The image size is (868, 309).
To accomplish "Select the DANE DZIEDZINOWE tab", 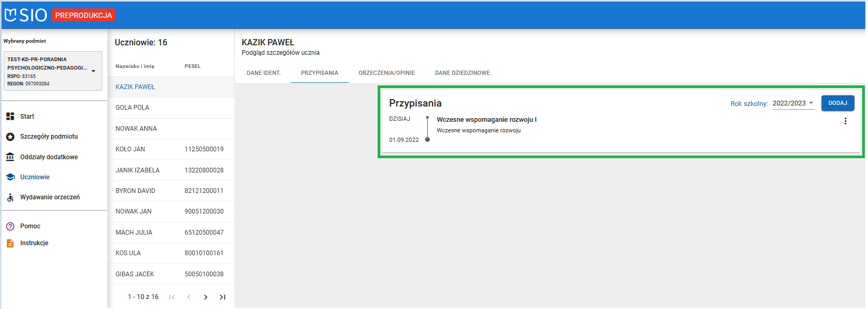I will tap(462, 73).
